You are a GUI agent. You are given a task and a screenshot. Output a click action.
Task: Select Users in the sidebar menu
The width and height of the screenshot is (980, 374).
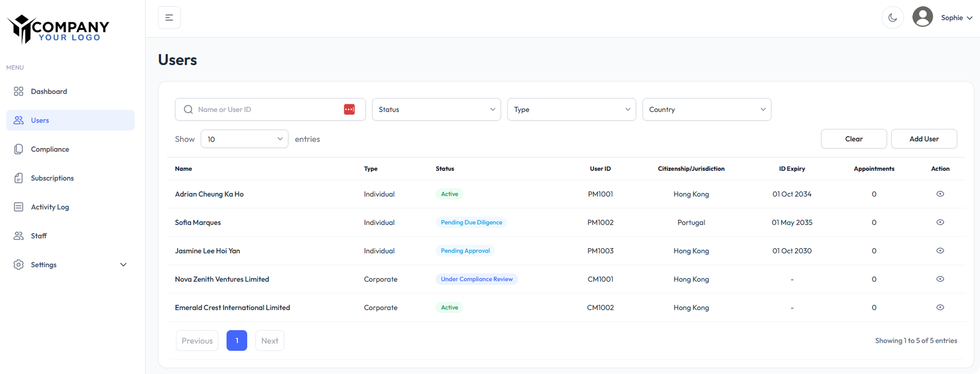tap(70, 120)
